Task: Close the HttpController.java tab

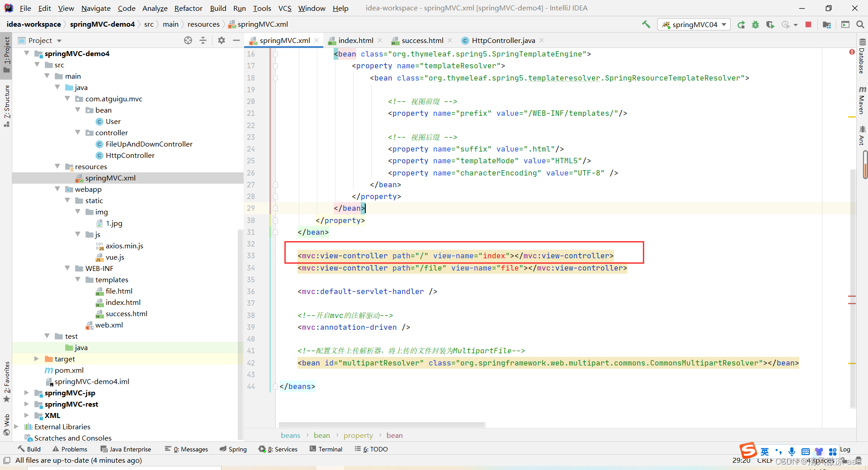Action: coord(542,40)
